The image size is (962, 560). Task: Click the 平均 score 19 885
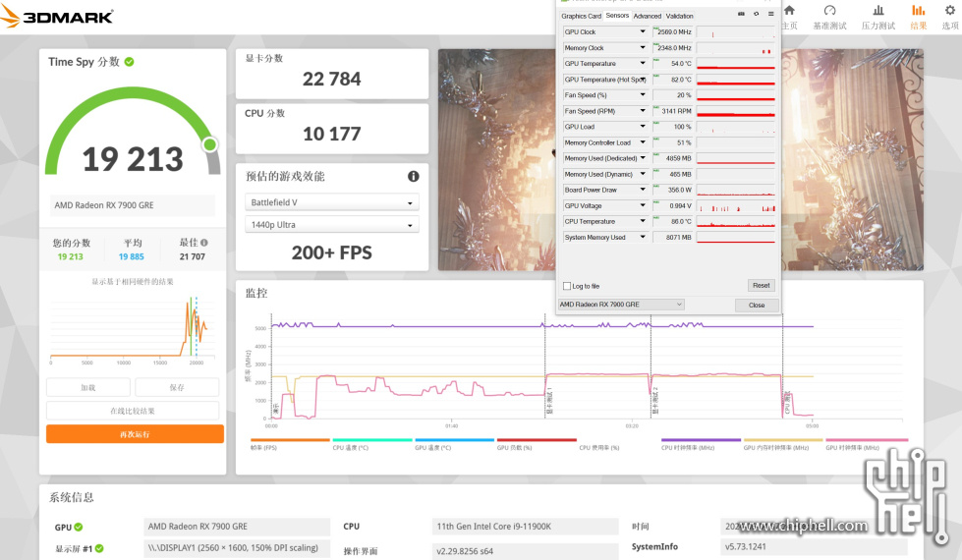[x=132, y=257]
